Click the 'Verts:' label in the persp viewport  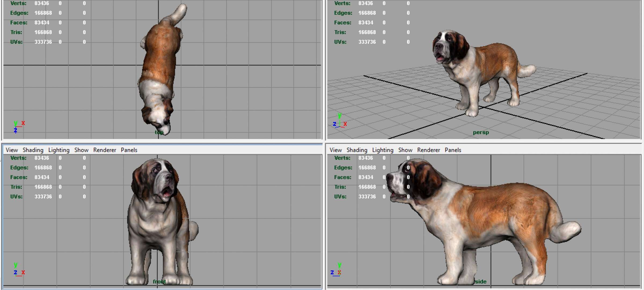pos(342,3)
